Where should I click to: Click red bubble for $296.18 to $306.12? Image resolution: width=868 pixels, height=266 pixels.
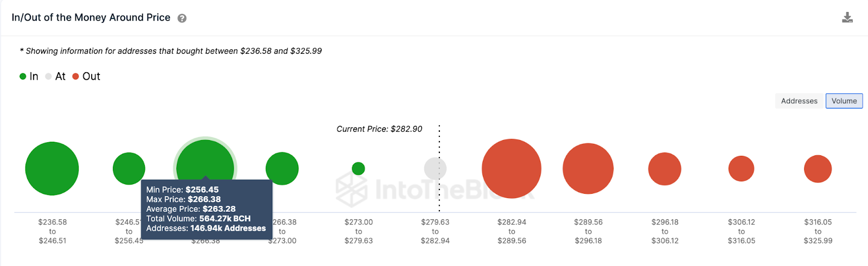[665, 169]
